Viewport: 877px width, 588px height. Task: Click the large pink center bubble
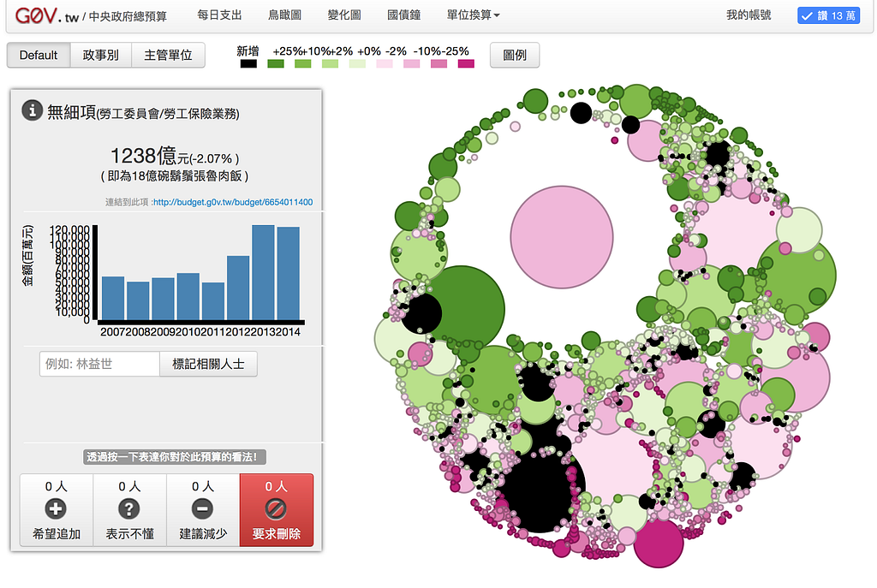click(562, 238)
